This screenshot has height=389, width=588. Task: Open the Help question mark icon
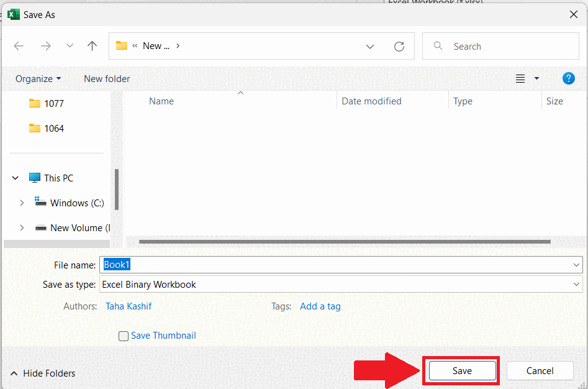tap(569, 78)
